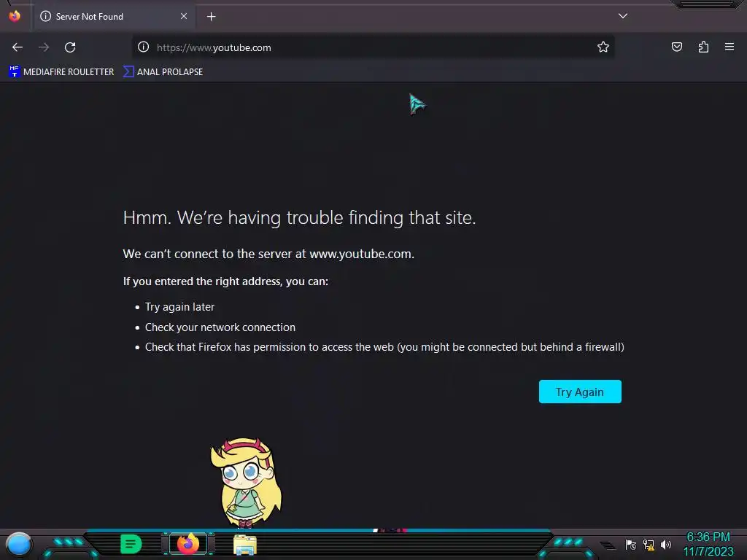Click the forward navigation arrow
Screen dimensions: 747x560
[44, 47]
